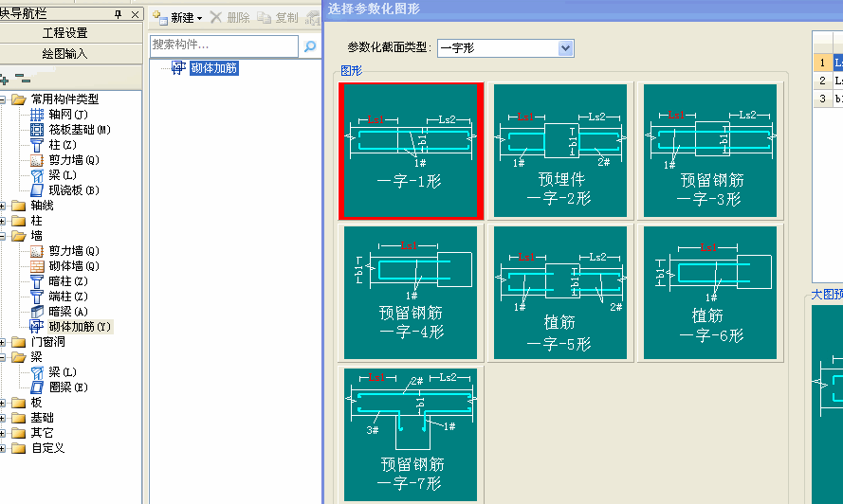Click the 砌体加筋 (Y) icon in navigation tree
This screenshot has height=504, width=843.
tap(37, 327)
